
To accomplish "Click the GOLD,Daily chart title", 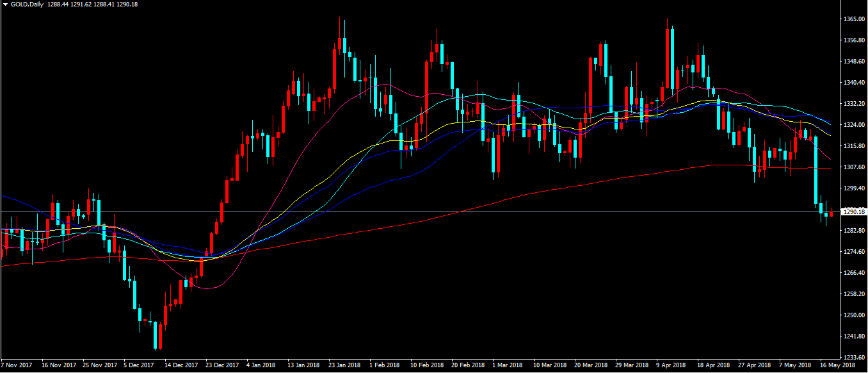I will click(27, 4).
